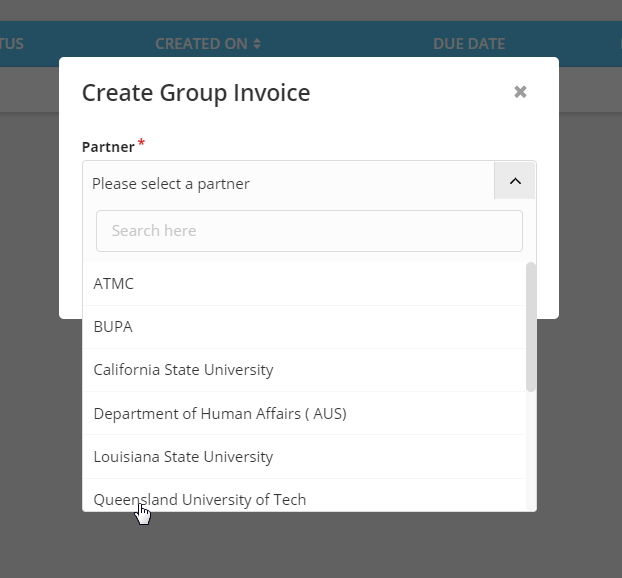This screenshot has height=578, width=622.
Task: Pick California State University option
Action: (305, 370)
